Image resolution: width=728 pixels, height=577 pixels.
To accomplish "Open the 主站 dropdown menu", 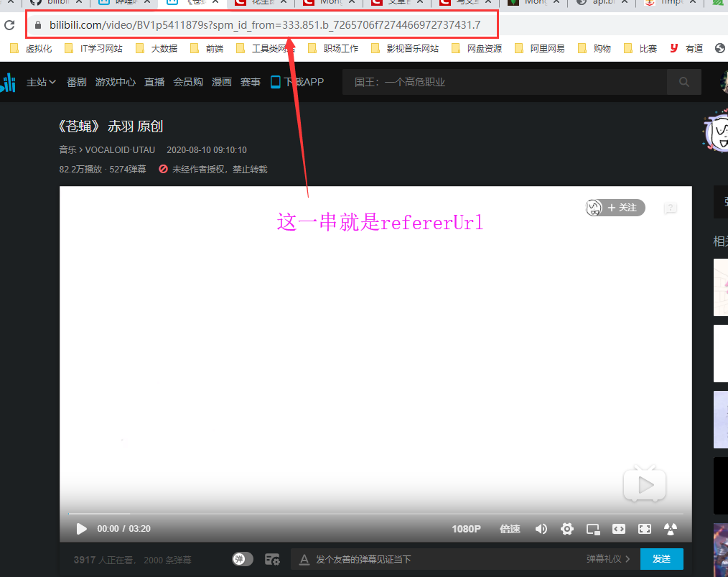I will click(x=41, y=82).
